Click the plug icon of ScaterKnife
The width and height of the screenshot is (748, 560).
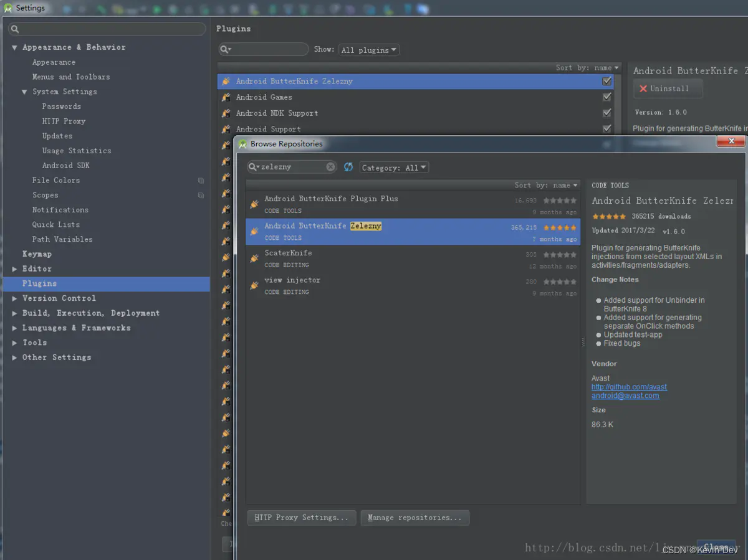point(254,259)
